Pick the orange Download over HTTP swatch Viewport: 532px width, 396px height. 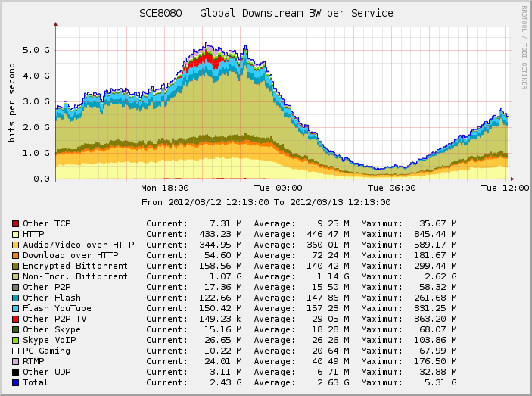[15, 255]
